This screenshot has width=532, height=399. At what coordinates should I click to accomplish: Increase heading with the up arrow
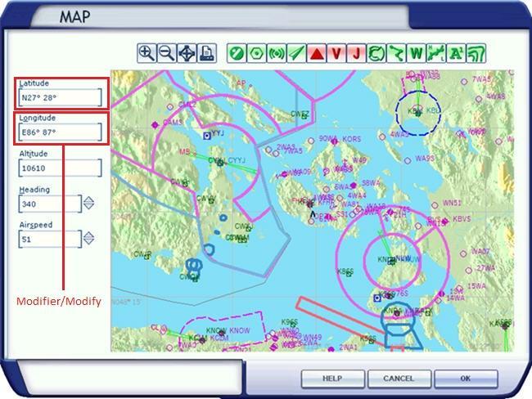(88, 199)
